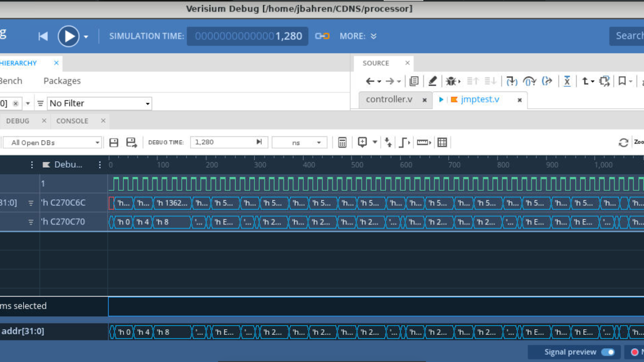644x362 pixels.
Task: Open the expression calculator icon
Action: [x=342, y=142]
